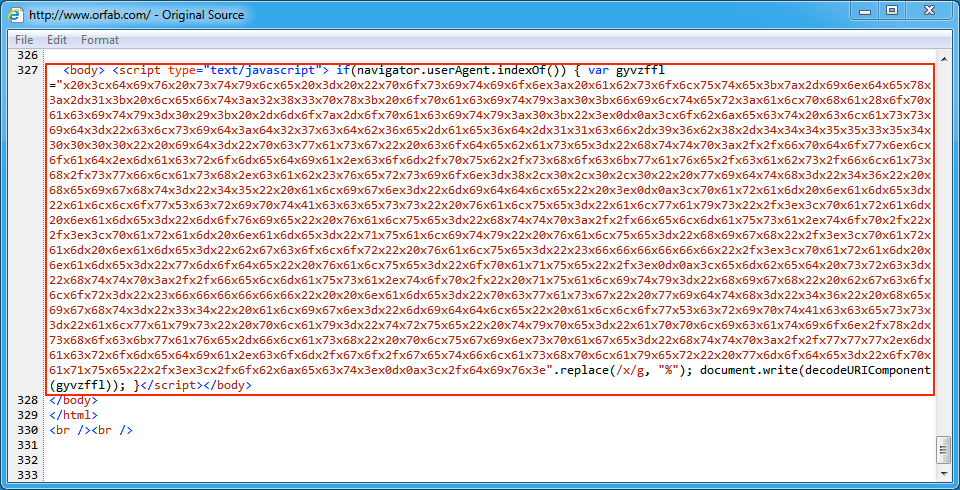Click line number 330
The height and width of the screenshot is (490, 960).
point(27,430)
